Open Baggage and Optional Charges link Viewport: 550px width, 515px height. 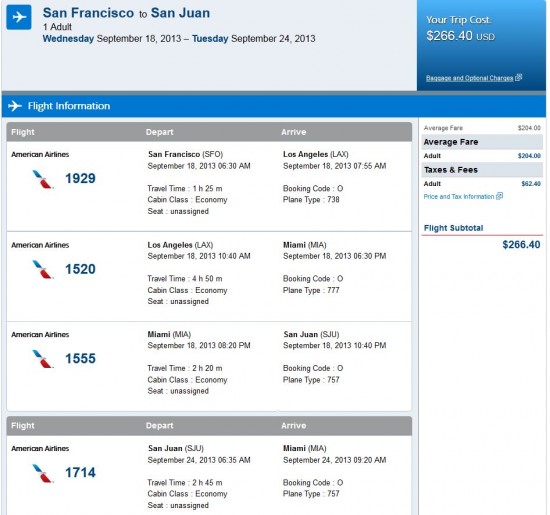pyautogui.click(x=469, y=78)
